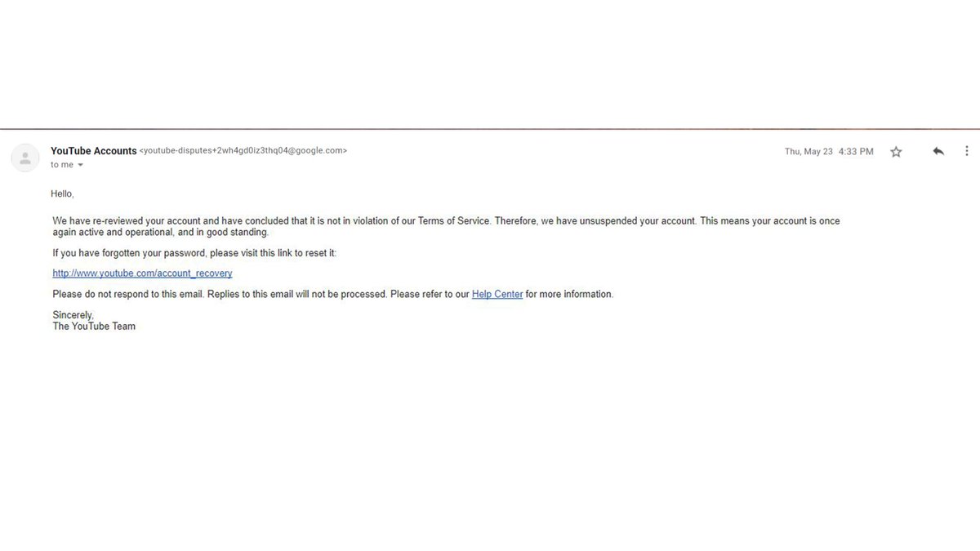980x551 pixels.
Task: Click the 4:33 PM timestamp
Action: tap(856, 152)
